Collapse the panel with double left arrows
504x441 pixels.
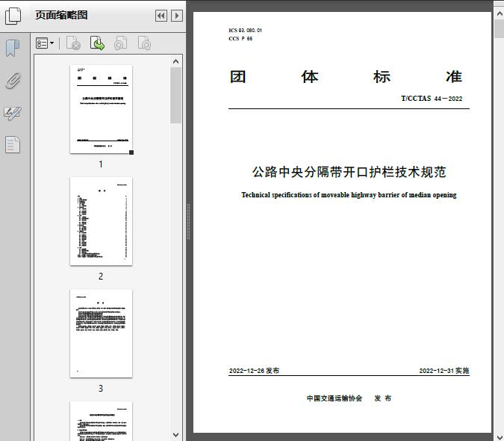[161, 16]
